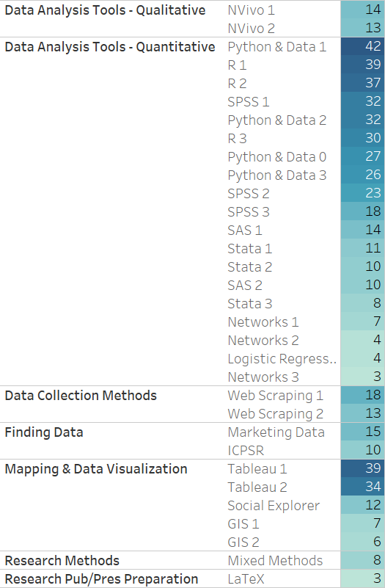Click the 'SPSS 2' row label
385x588 pixels.
249,194
